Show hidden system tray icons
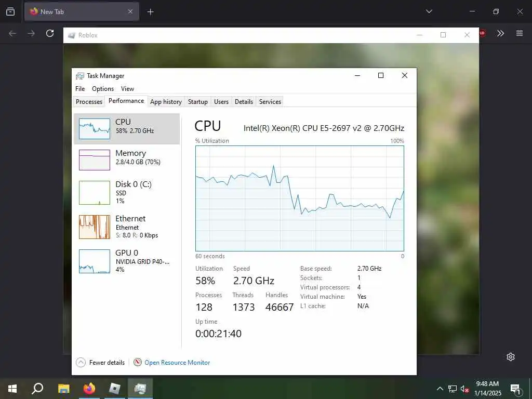Image resolution: width=532 pixels, height=399 pixels. (440, 389)
